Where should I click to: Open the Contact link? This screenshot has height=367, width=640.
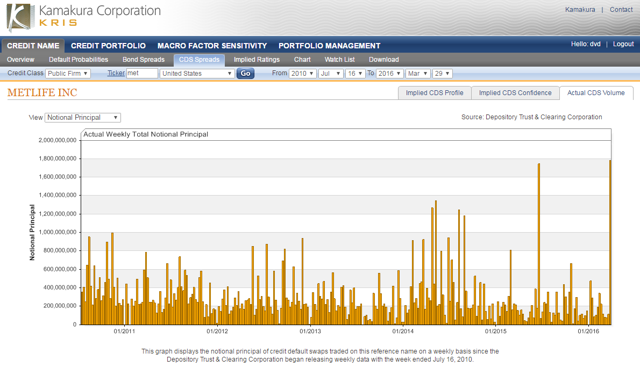[621, 9]
